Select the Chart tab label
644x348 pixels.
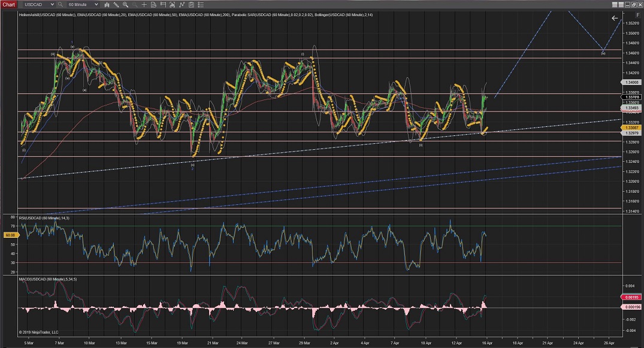click(x=8, y=4)
